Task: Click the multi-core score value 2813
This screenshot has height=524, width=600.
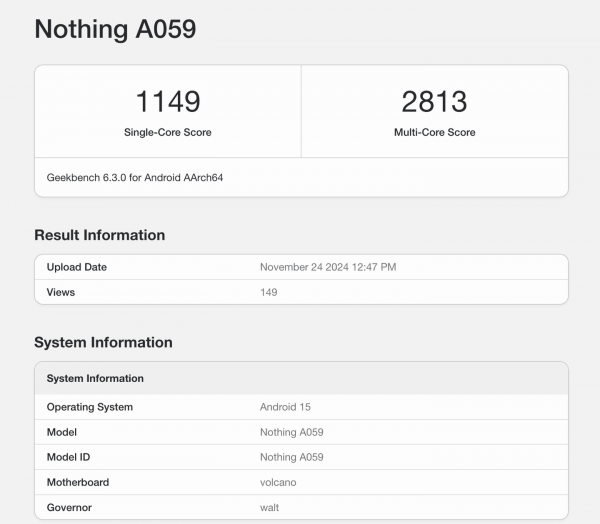Action: pos(434,101)
